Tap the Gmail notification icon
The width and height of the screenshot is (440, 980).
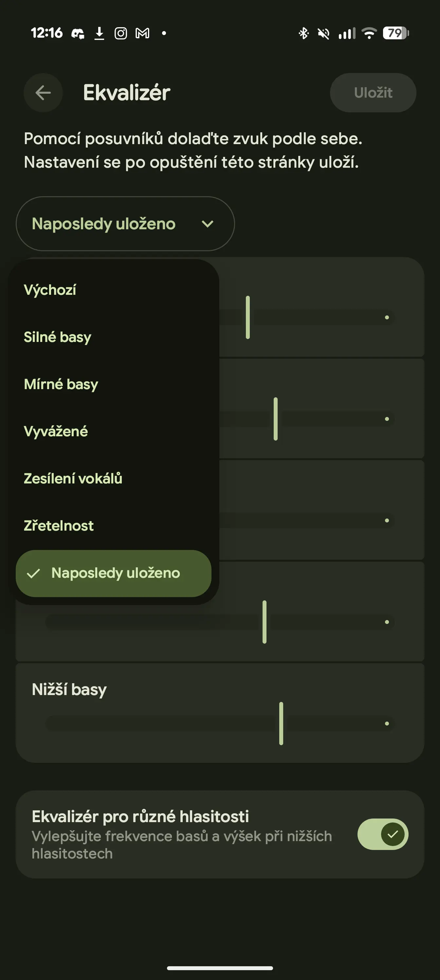pyautogui.click(x=142, y=33)
